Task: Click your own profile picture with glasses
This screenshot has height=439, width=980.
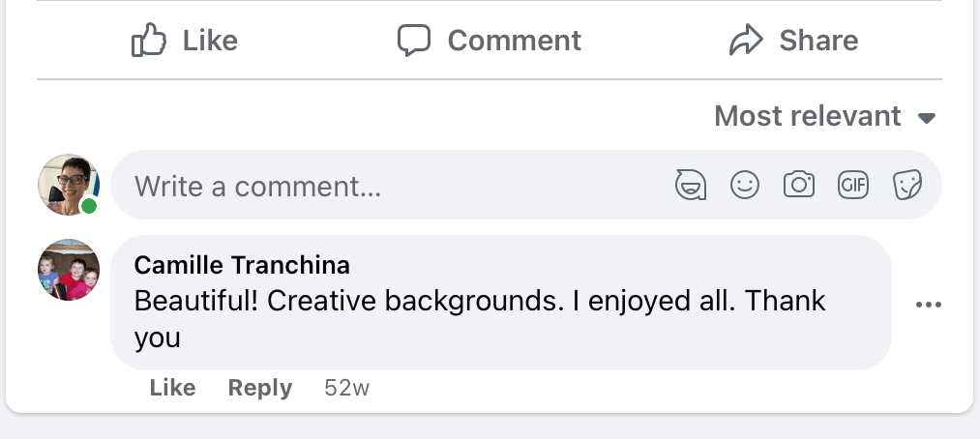Action: (x=68, y=184)
